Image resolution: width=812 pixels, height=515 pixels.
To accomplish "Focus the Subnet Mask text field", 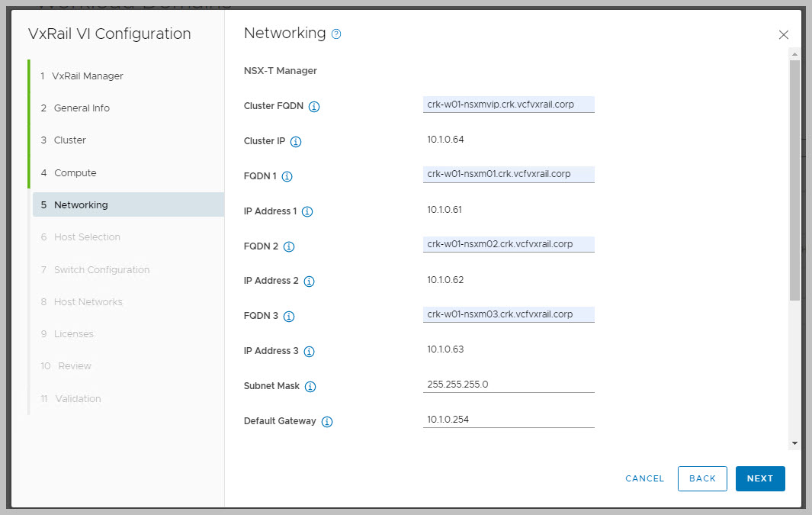I will (509, 385).
